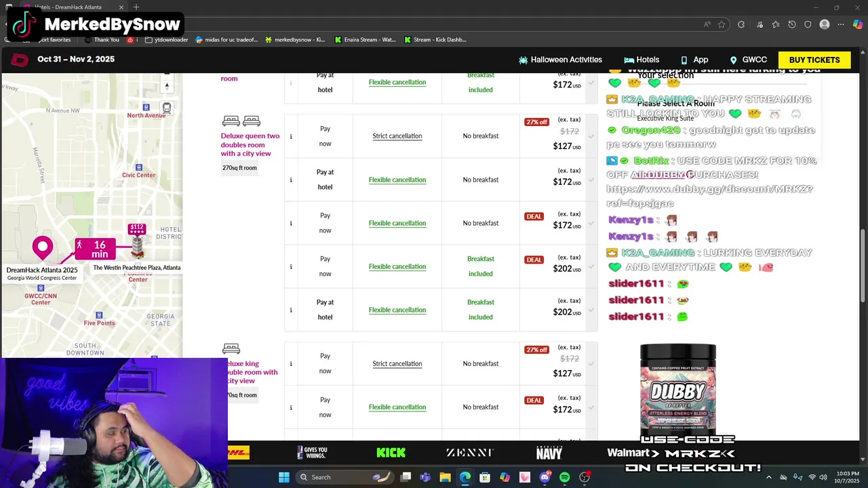The width and height of the screenshot is (868, 488).
Task: Add page to favorites with star icon
Action: pyautogui.click(x=722, y=24)
